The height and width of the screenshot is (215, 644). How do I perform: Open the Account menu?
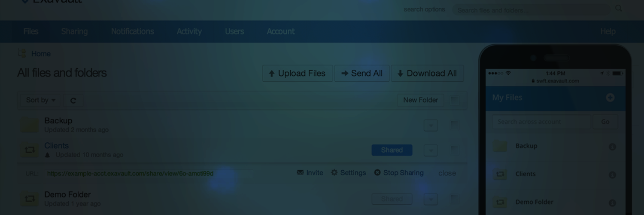pos(280,31)
